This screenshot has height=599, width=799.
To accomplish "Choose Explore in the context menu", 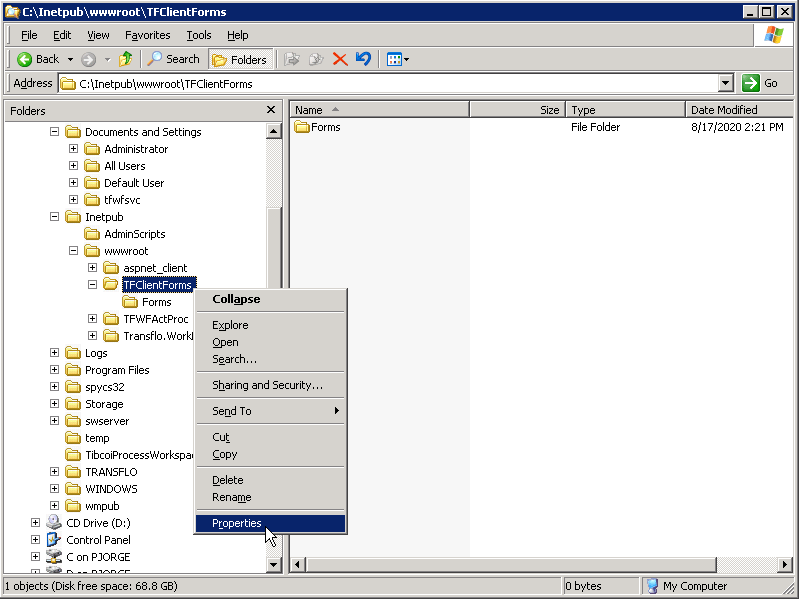I will (271, 325).
